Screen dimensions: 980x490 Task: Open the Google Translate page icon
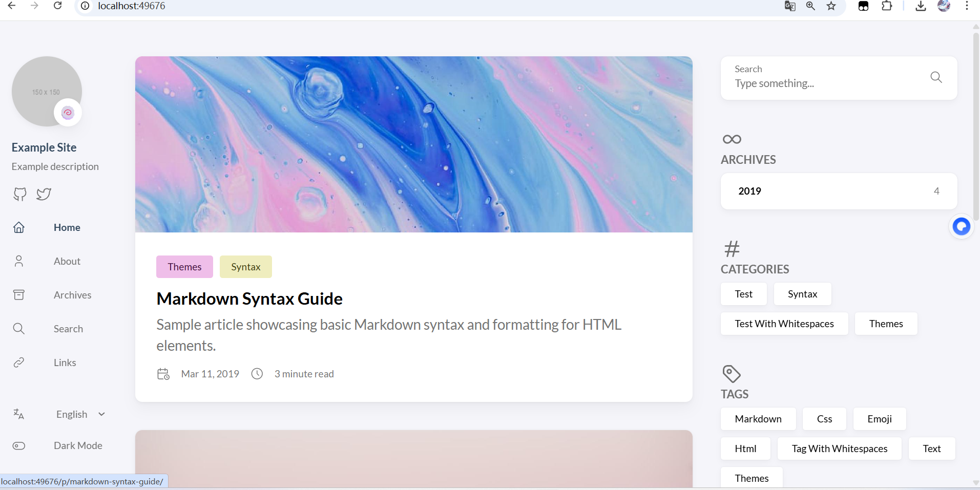pyautogui.click(x=789, y=6)
